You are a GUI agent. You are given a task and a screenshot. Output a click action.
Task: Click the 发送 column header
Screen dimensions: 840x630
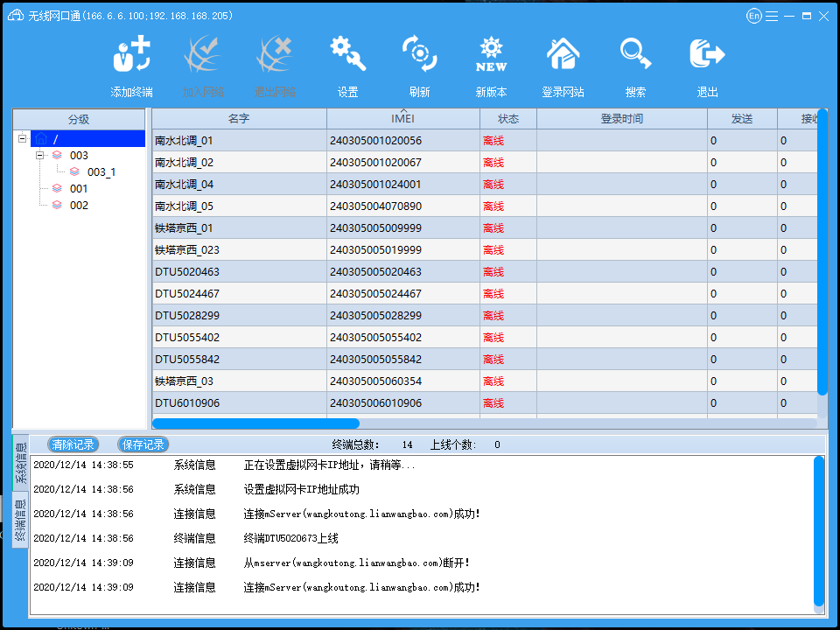[742, 118]
